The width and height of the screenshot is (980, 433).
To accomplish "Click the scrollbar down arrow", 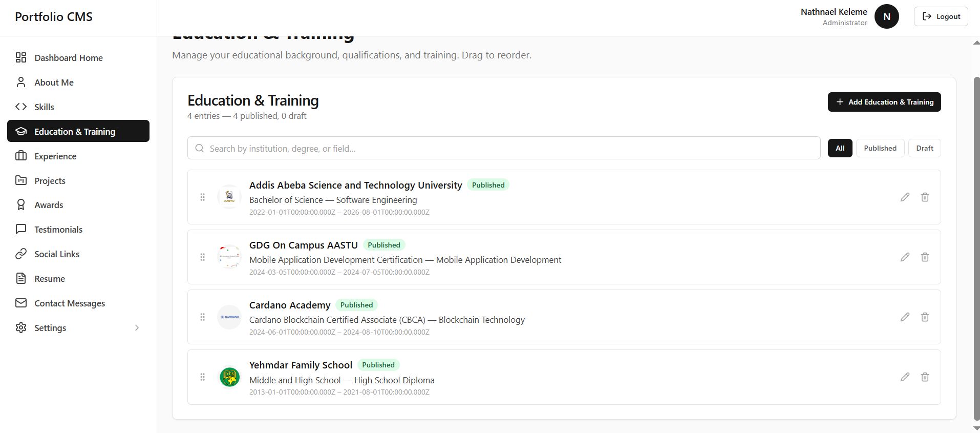I will tap(976, 427).
